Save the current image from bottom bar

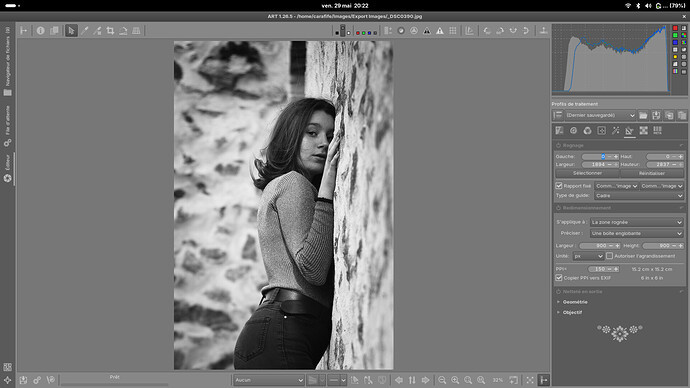click(x=23, y=380)
